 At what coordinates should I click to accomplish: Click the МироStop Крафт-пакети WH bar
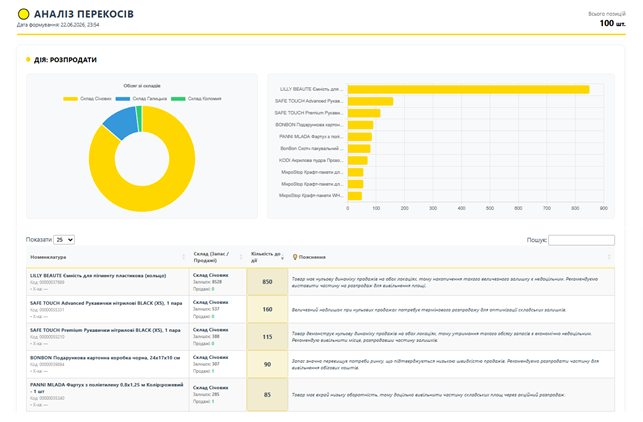pos(355,196)
